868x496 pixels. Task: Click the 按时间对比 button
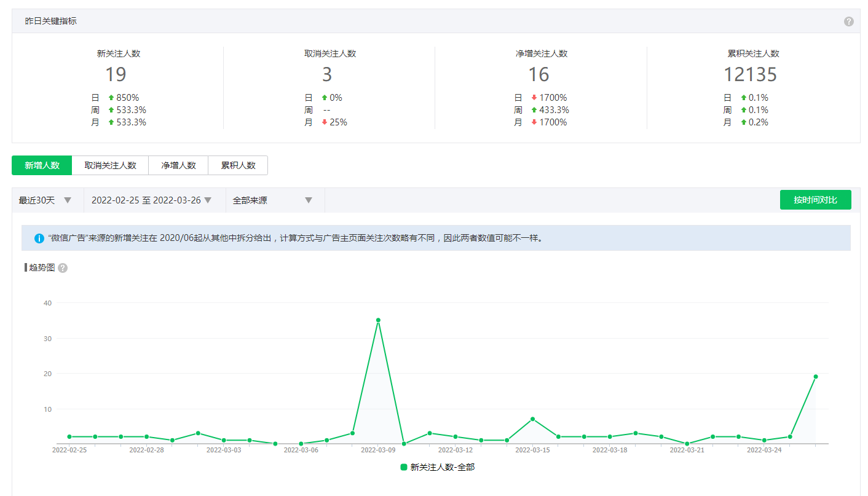tap(815, 200)
